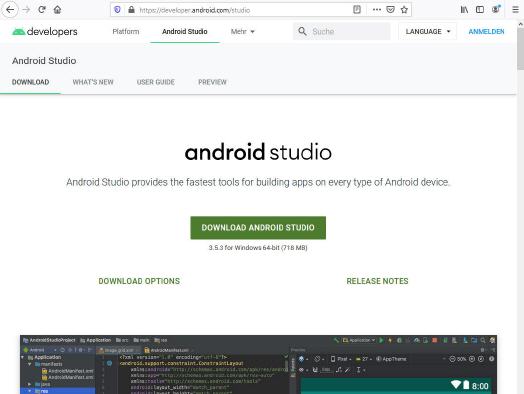Open tracking protection shield icon
Screen dimensions: 524x394
[117, 10]
